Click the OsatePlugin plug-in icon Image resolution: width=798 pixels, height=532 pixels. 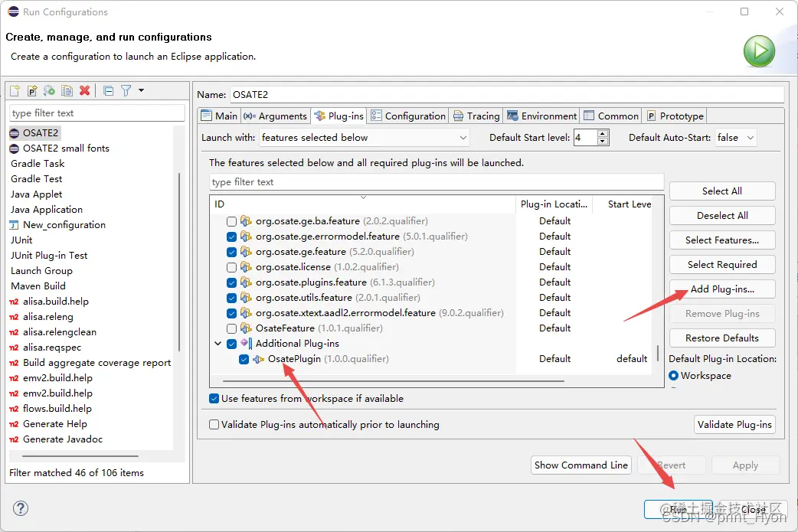[x=259, y=359]
